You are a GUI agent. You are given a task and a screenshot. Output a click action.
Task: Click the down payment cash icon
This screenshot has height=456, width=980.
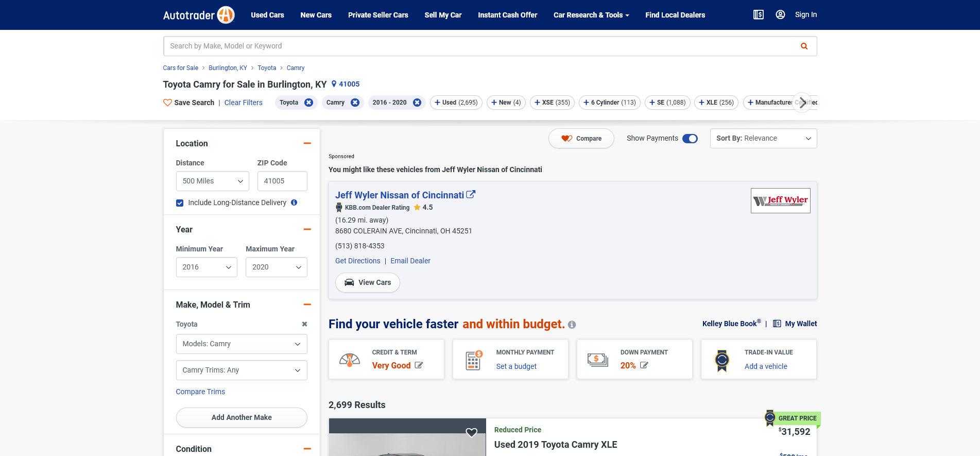[x=598, y=360]
